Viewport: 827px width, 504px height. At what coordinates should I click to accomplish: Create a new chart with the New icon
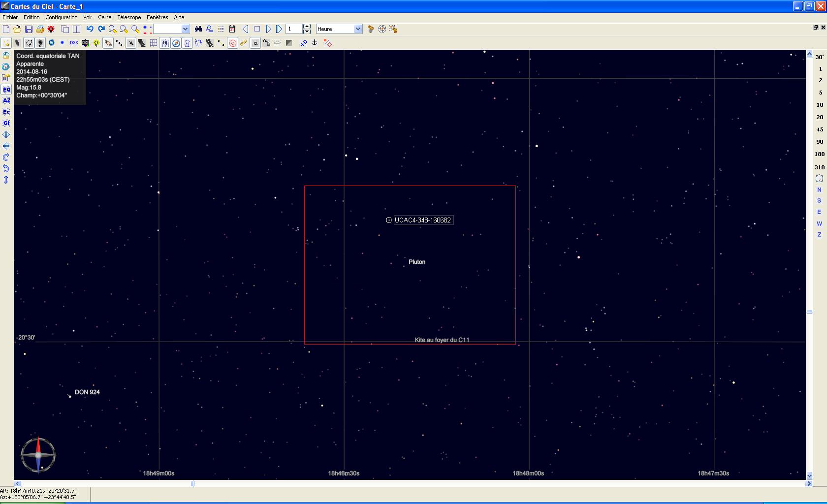click(x=6, y=29)
